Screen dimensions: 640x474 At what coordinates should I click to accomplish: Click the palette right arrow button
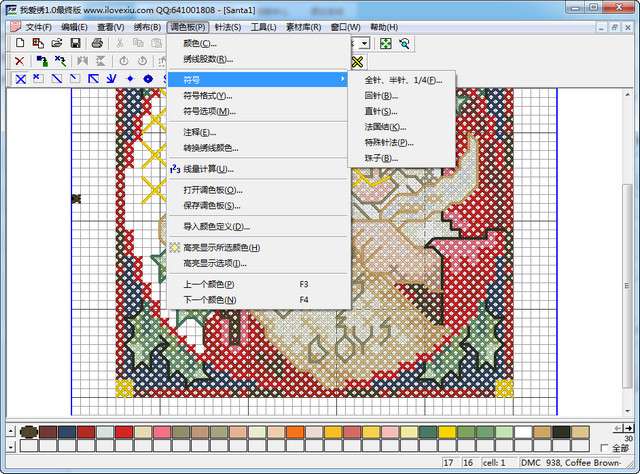click(628, 428)
